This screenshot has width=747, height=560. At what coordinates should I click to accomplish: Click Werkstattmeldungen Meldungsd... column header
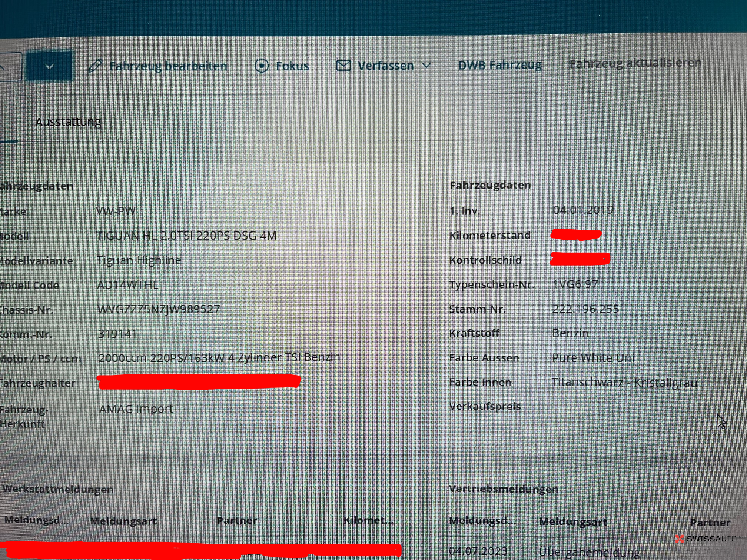point(37,520)
